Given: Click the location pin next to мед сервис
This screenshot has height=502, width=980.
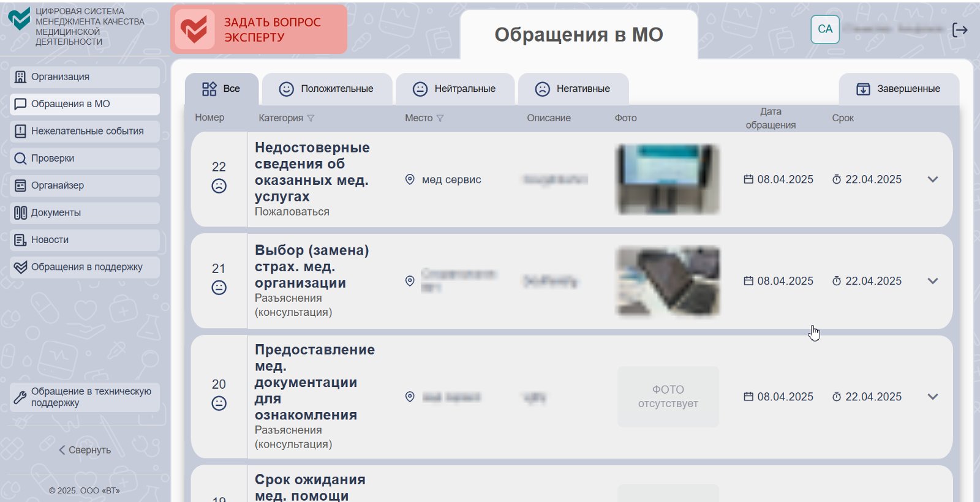Looking at the screenshot, I should pyautogui.click(x=410, y=179).
